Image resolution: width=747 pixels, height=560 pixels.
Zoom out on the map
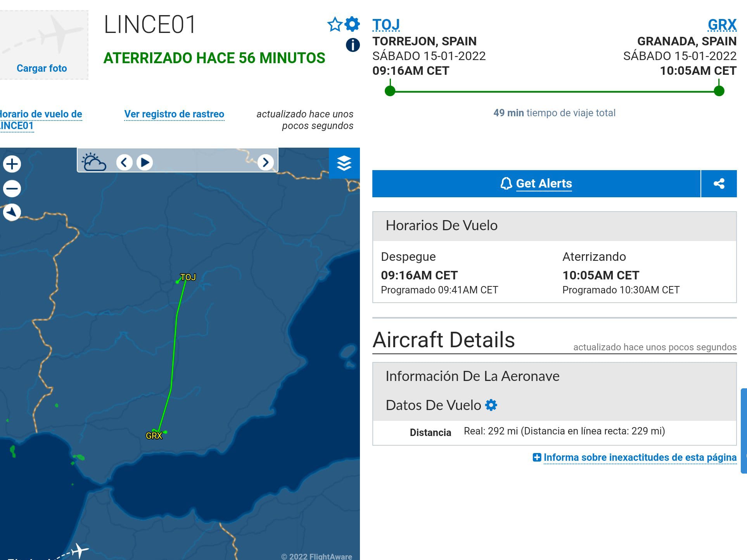tap(12, 189)
